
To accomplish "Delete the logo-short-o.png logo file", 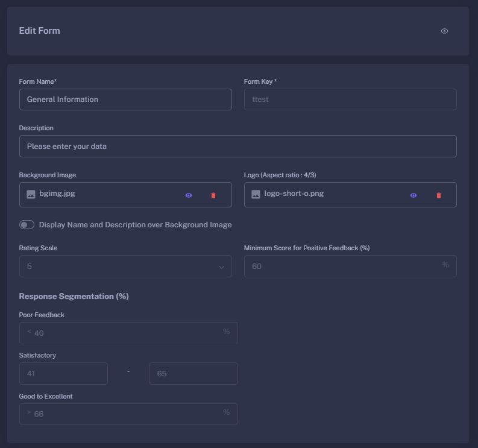I will [x=439, y=195].
